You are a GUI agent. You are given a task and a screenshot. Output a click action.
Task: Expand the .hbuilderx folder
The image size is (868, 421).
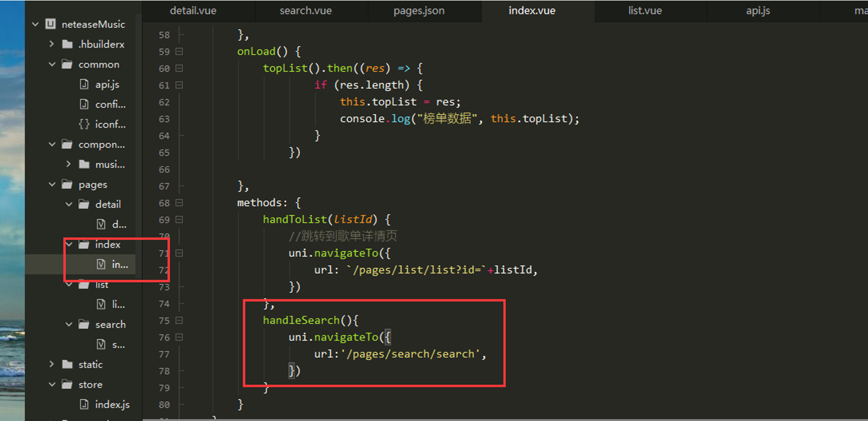[52, 44]
